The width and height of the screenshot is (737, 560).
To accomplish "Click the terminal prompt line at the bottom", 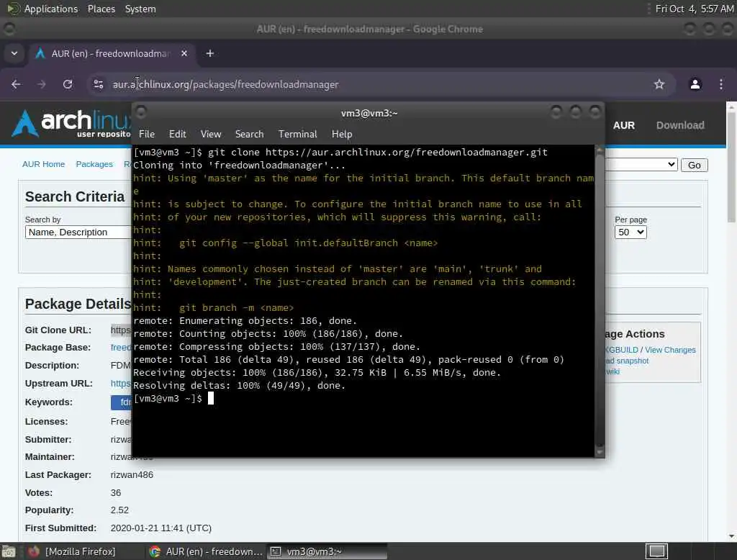I will coord(173,398).
